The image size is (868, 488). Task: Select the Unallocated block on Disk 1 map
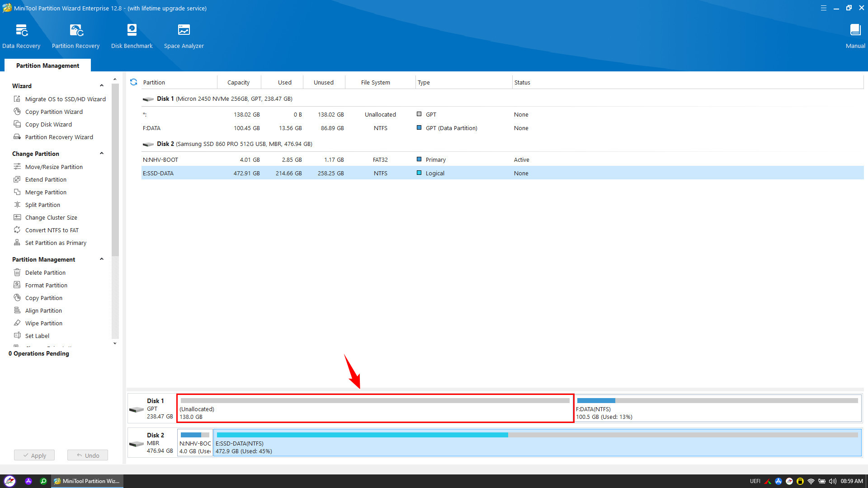(x=375, y=408)
